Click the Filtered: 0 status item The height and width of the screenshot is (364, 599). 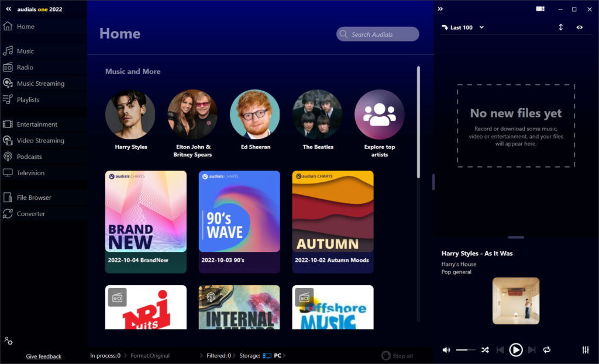pyautogui.click(x=219, y=356)
